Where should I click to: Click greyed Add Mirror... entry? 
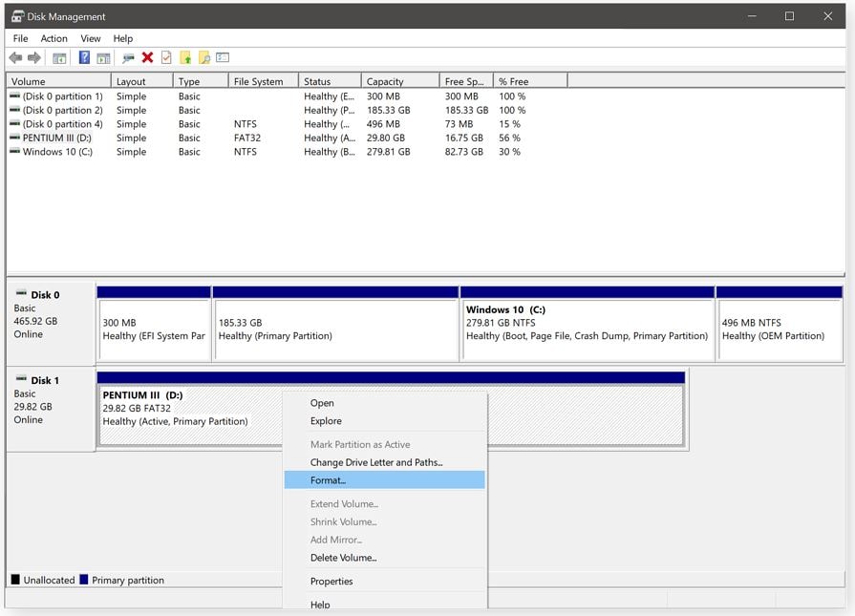coord(384,540)
